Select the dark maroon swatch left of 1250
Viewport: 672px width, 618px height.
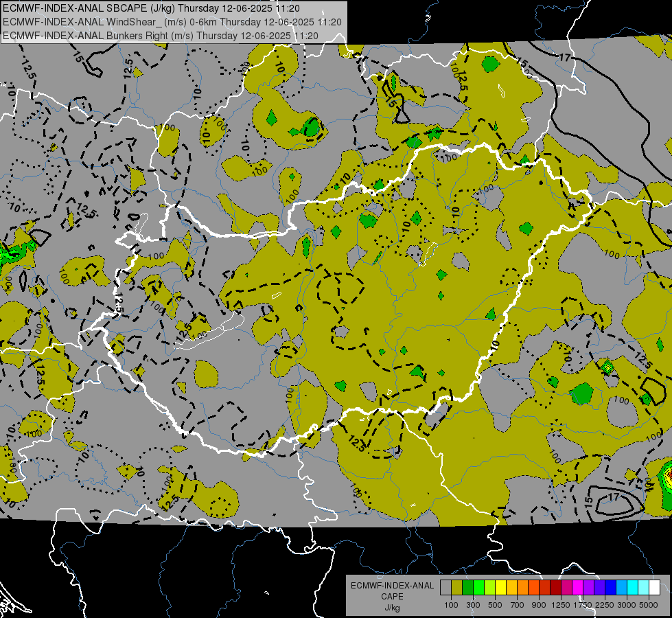(x=555, y=588)
